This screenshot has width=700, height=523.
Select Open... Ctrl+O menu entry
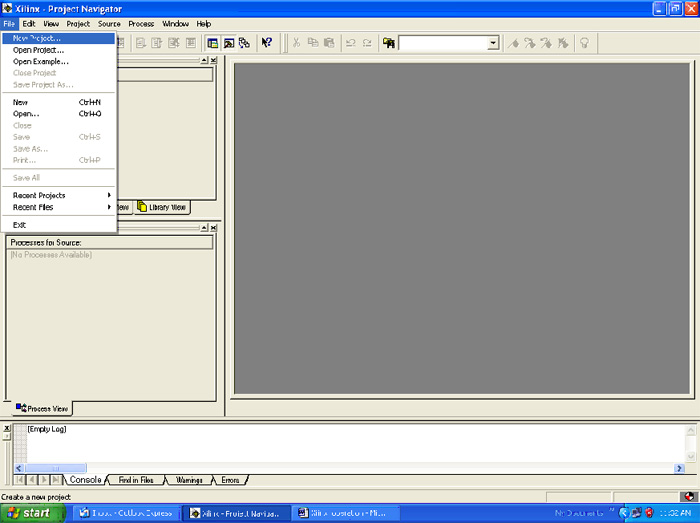[x=58, y=114]
